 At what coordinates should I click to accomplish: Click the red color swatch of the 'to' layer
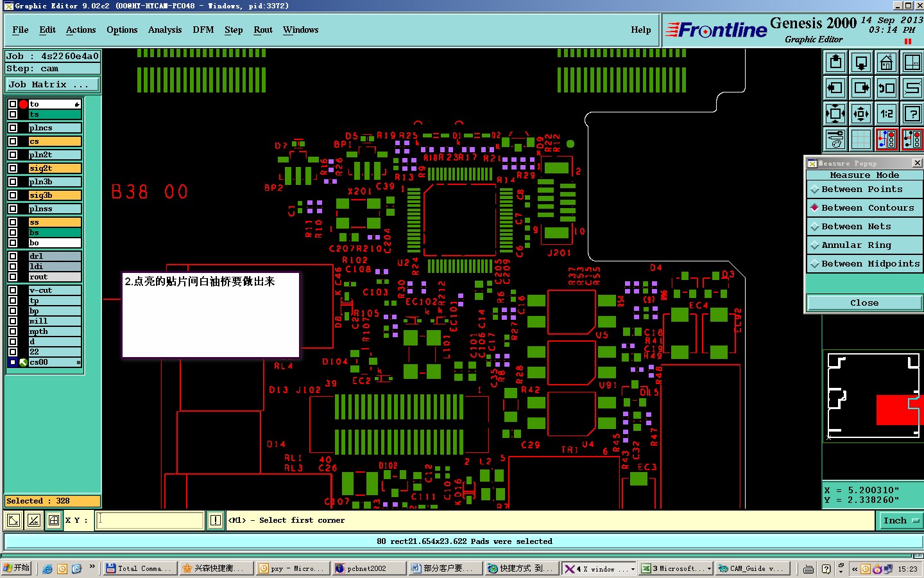(x=24, y=104)
